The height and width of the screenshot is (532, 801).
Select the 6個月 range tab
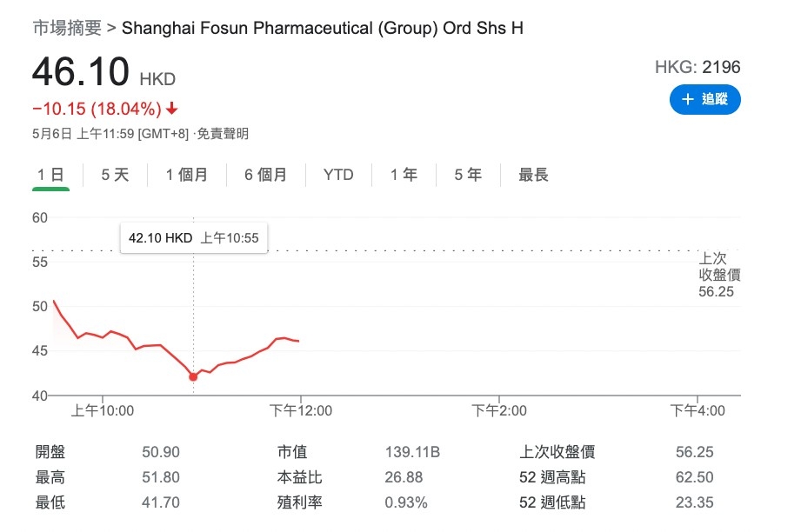pos(265,174)
